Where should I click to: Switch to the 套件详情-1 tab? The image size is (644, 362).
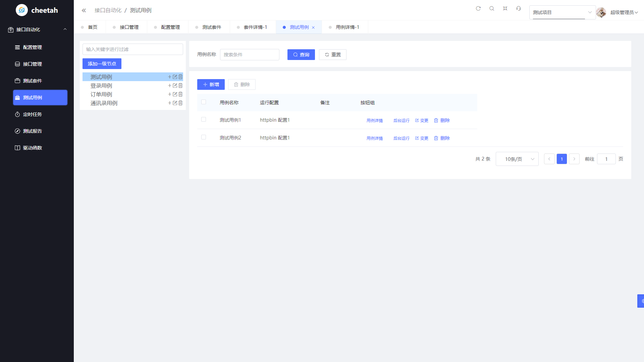coord(255,27)
